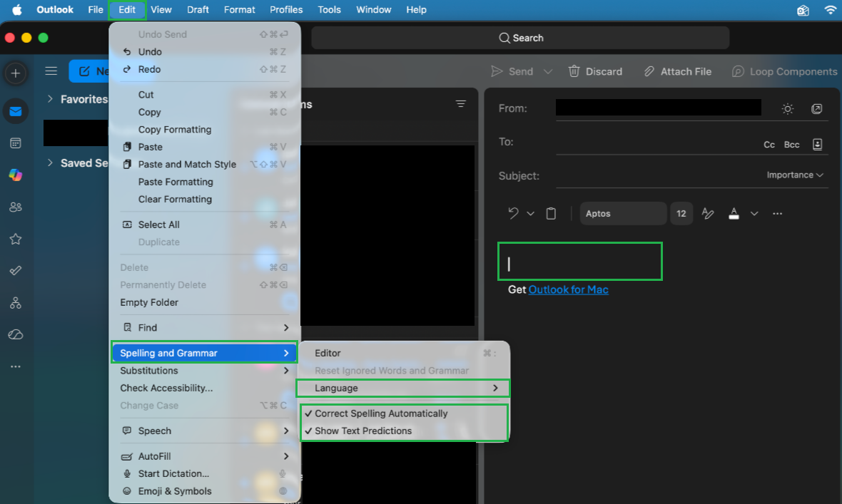The image size is (842, 504).
Task: Click the New Mail button
Action: click(89, 71)
